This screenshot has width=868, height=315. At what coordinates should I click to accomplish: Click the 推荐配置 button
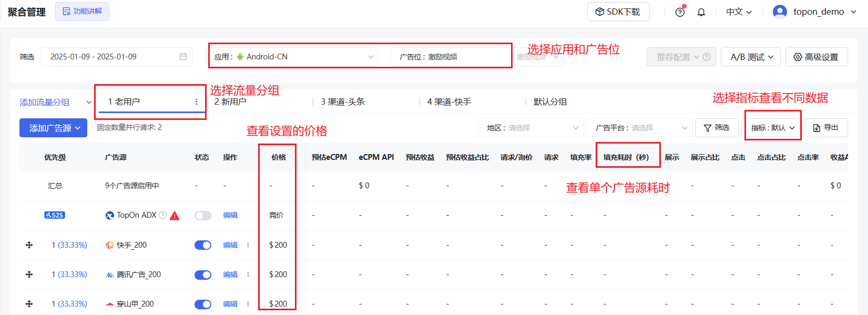point(681,57)
